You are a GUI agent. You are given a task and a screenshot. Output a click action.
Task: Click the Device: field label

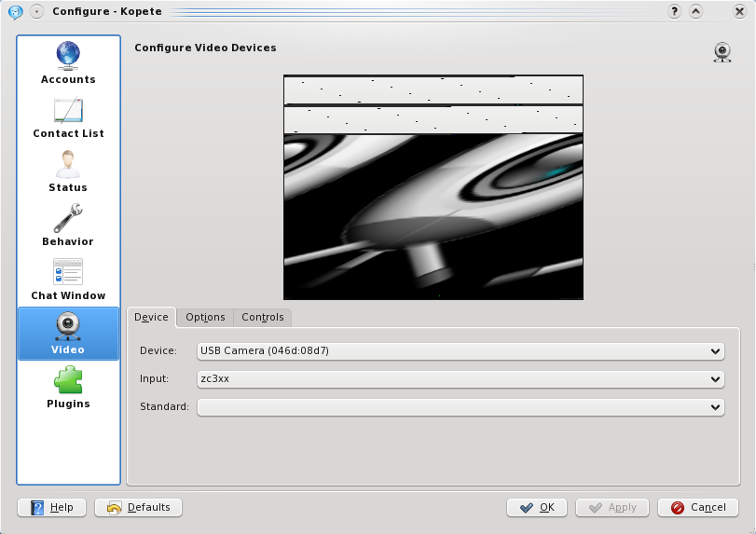158,350
